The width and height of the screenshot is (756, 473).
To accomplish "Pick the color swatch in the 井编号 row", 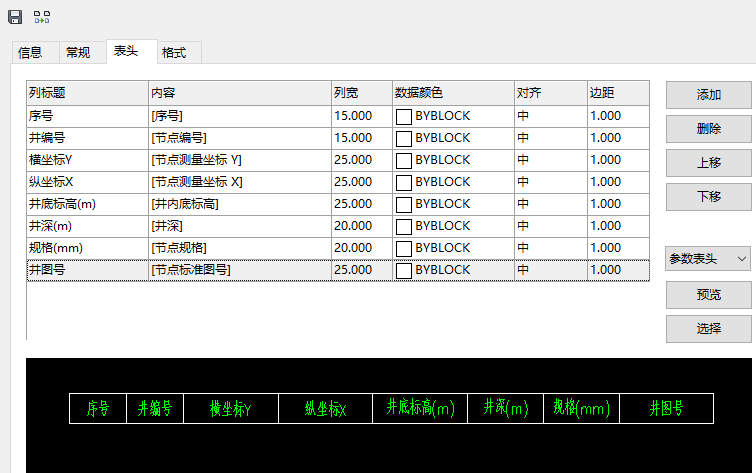I will pos(404,139).
